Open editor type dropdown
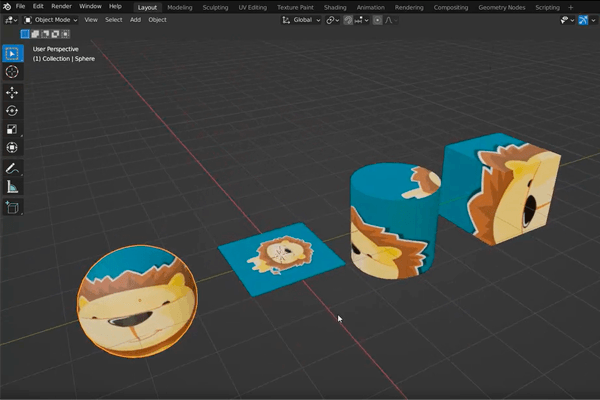The width and height of the screenshot is (600, 400). point(11,20)
